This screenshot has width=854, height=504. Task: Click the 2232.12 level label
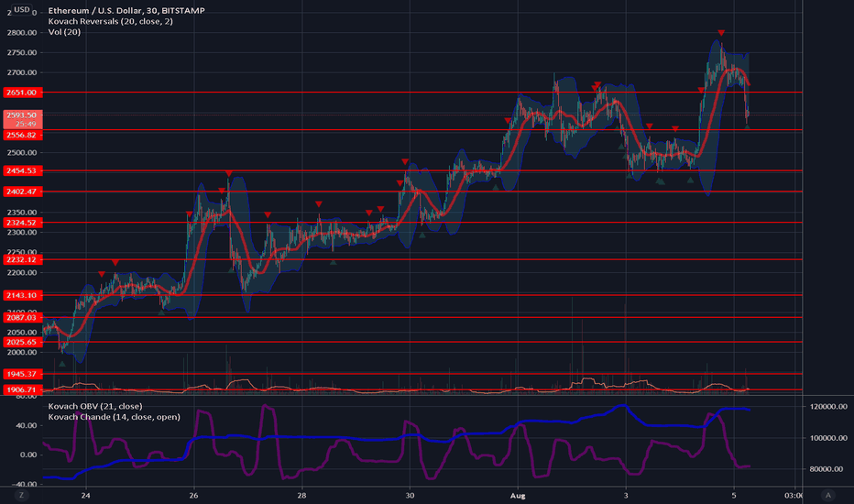[x=22, y=259]
